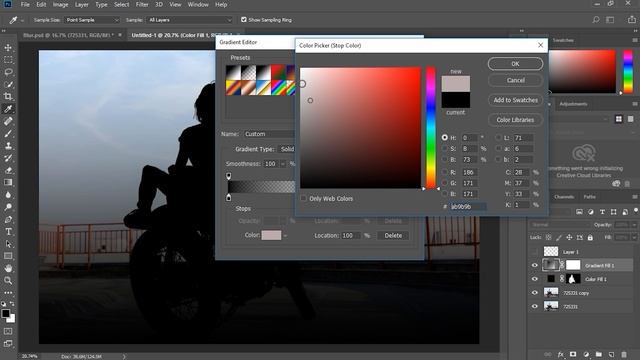The width and height of the screenshot is (640, 360).
Task: Select the Clone Stamp tool
Action: pos(8,146)
